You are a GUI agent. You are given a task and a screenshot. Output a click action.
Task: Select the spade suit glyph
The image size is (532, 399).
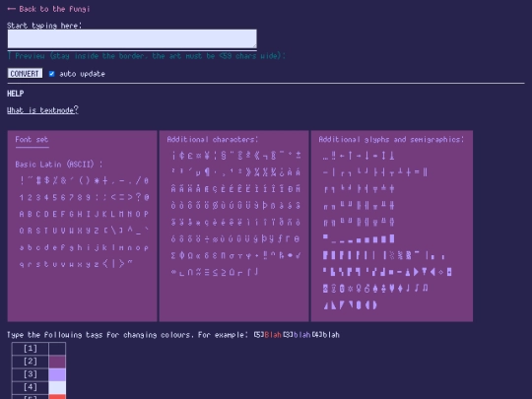[375, 288]
